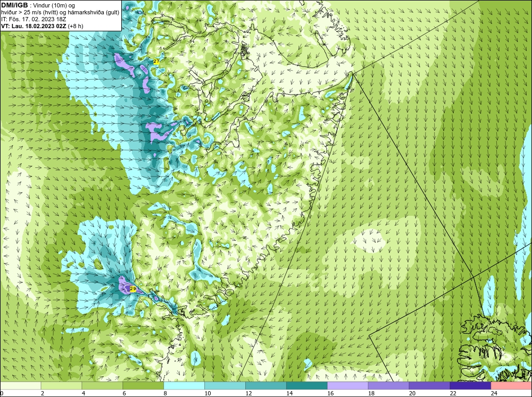Image resolution: width=532 pixels, height=397 pixels.
Task: Click the scale number 16 under the colorbar
Action: click(x=330, y=393)
